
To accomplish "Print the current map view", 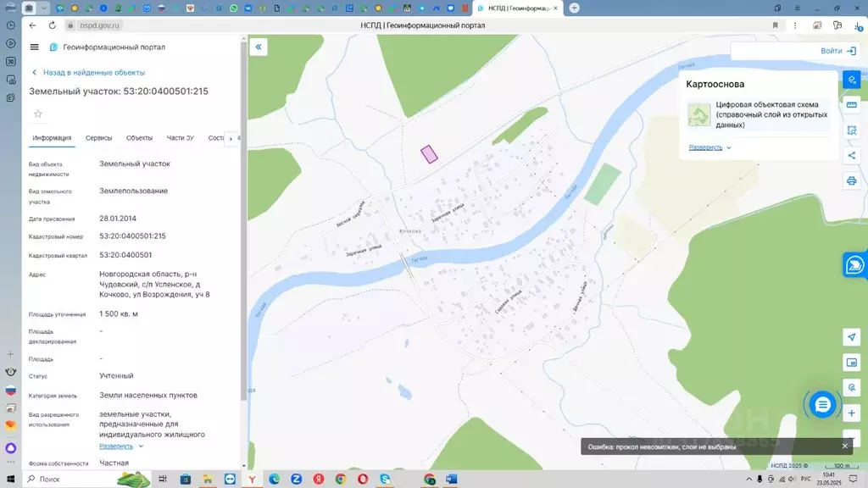I will [852, 180].
